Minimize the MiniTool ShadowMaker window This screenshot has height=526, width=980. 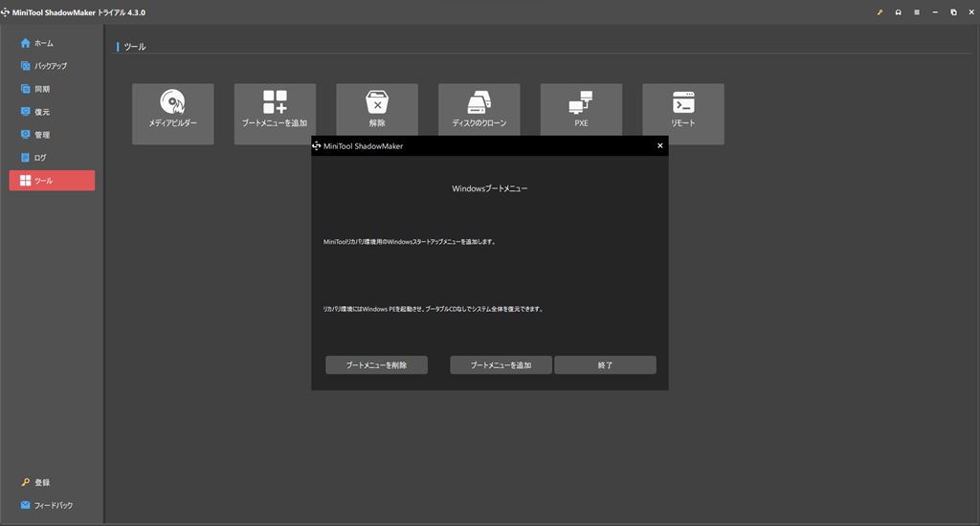coord(935,11)
